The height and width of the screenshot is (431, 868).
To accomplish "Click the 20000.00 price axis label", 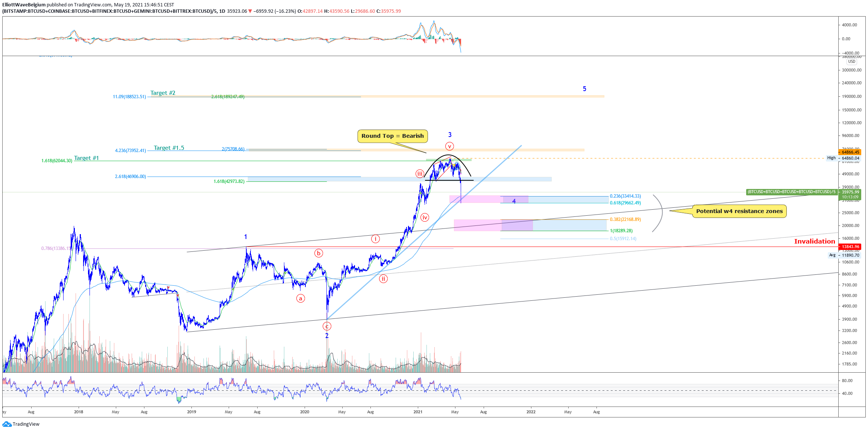I will (851, 225).
